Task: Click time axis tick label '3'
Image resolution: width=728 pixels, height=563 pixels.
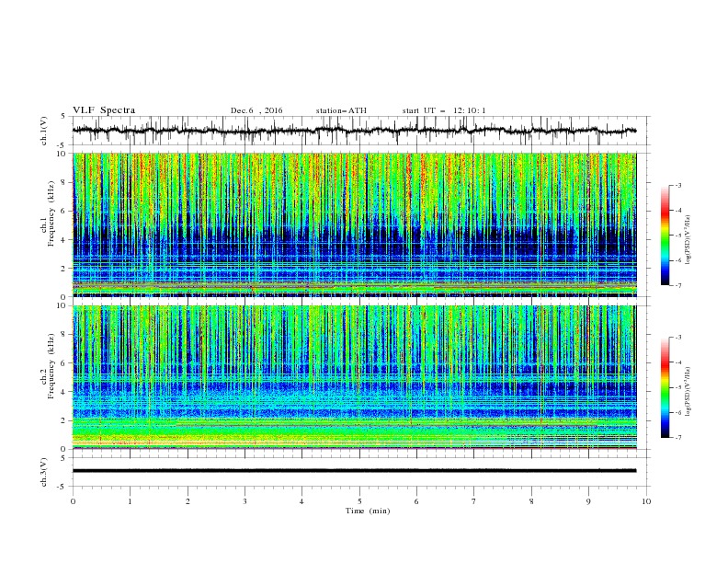Action: pyautogui.click(x=245, y=501)
